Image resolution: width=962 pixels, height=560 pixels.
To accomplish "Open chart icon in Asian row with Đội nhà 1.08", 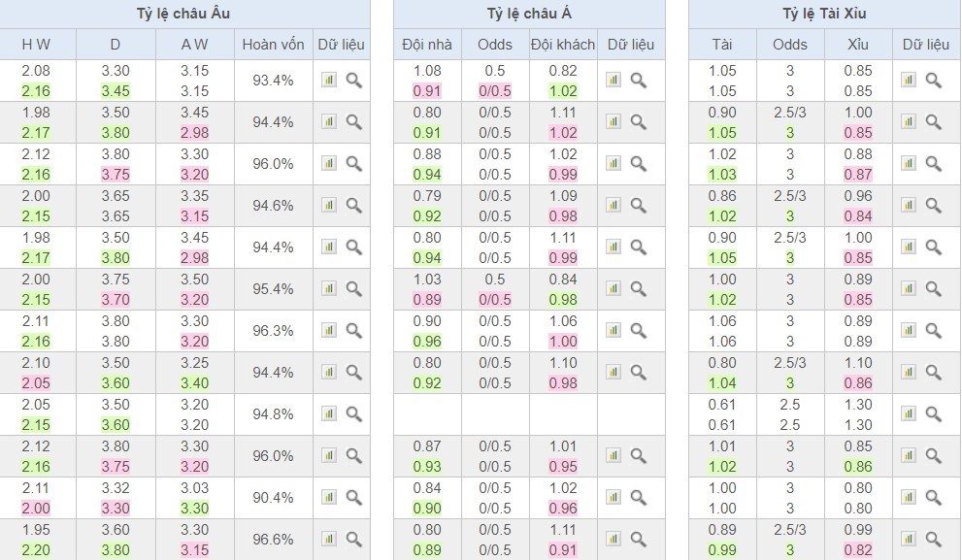I will coord(614,81).
